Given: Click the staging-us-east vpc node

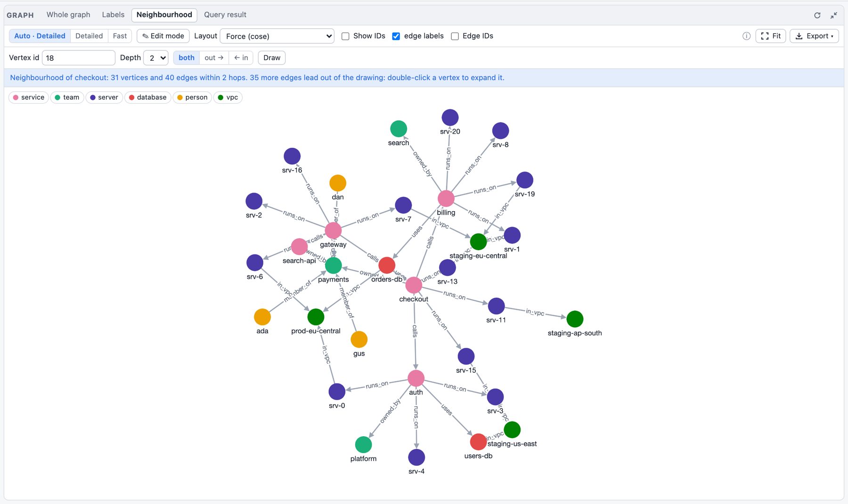Looking at the screenshot, I should [x=512, y=430].
